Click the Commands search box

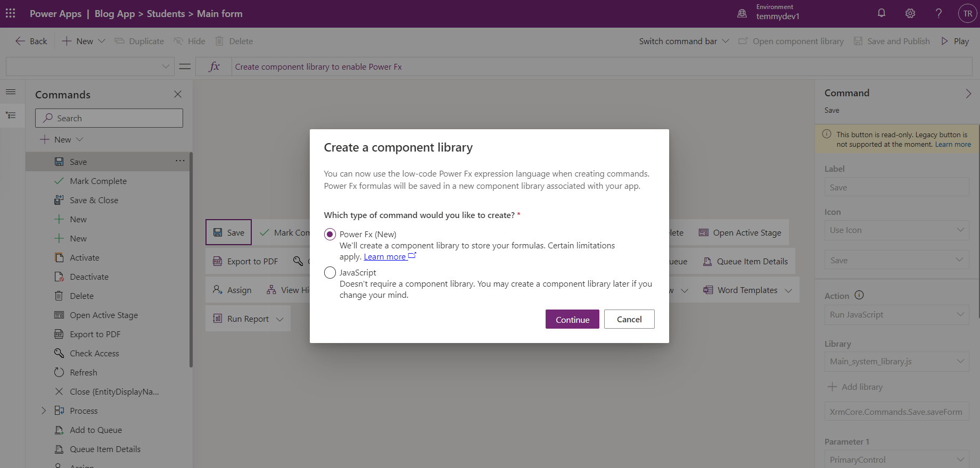point(109,118)
